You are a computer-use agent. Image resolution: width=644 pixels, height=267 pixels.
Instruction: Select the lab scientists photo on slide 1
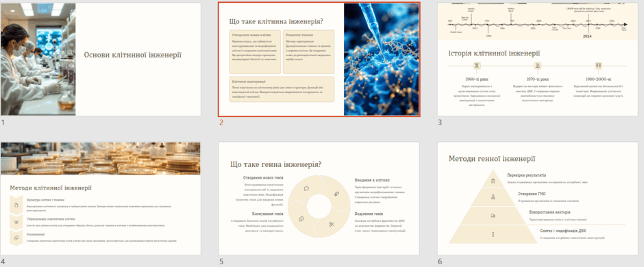[x=38, y=59]
